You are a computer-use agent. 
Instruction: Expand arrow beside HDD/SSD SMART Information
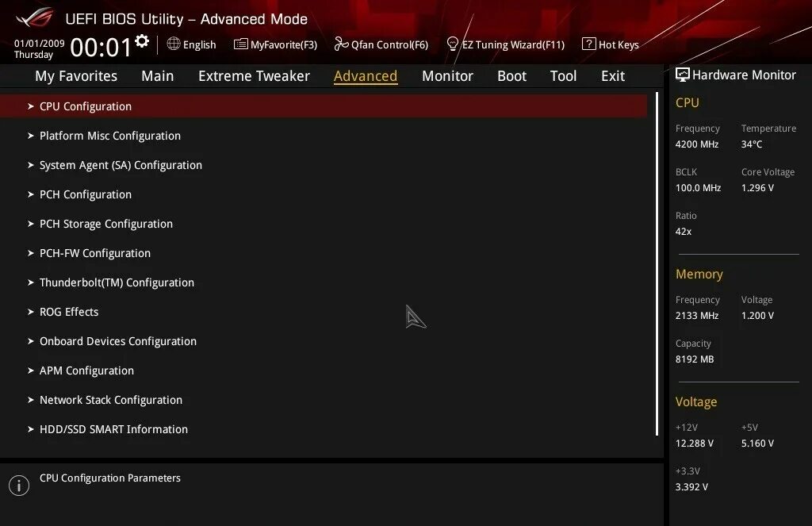pyautogui.click(x=31, y=430)
